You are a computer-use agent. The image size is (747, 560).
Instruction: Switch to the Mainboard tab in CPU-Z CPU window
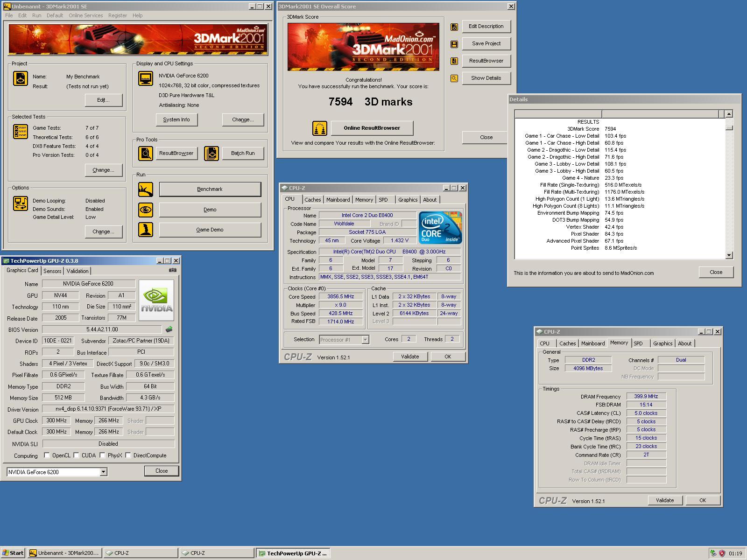[x=338, y=200]
